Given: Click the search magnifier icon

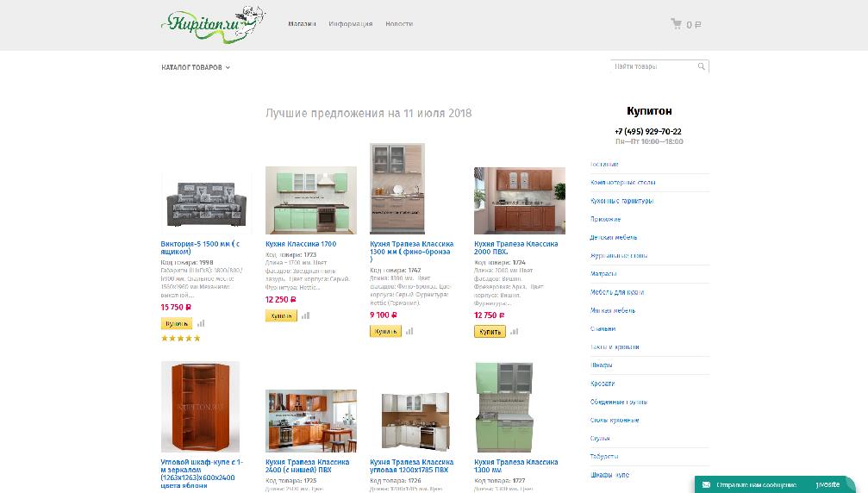Looking at the screenshot, I should [x=702, y=66].
